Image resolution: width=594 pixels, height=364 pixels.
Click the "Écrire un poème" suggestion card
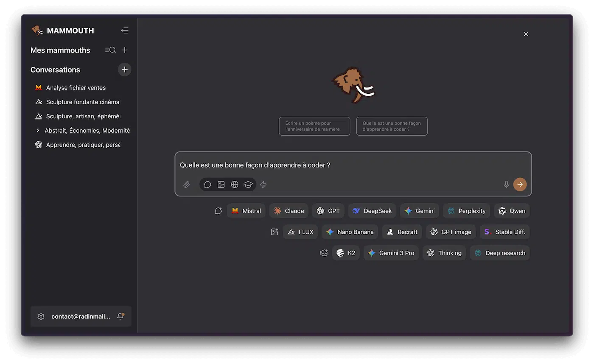click(x=314, y=126)
